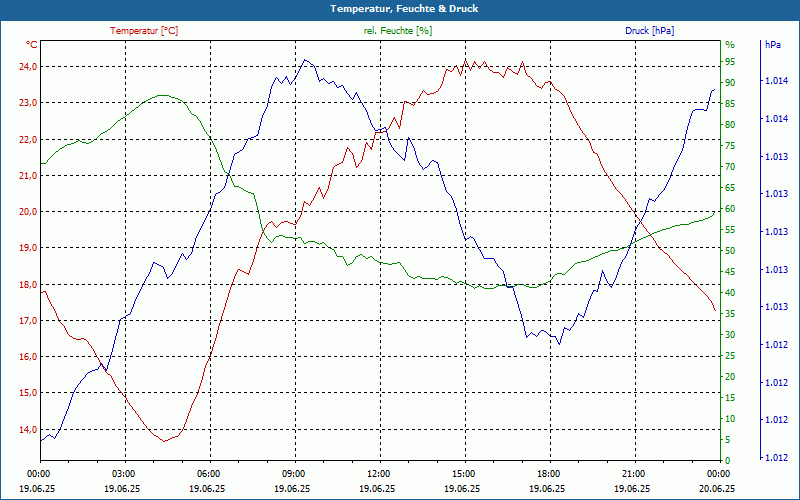This screenshot has width=800, height=500.
Task: Click the '17,0' temperature axis tick
Action: pyautogui.click(x=28, y=320)
